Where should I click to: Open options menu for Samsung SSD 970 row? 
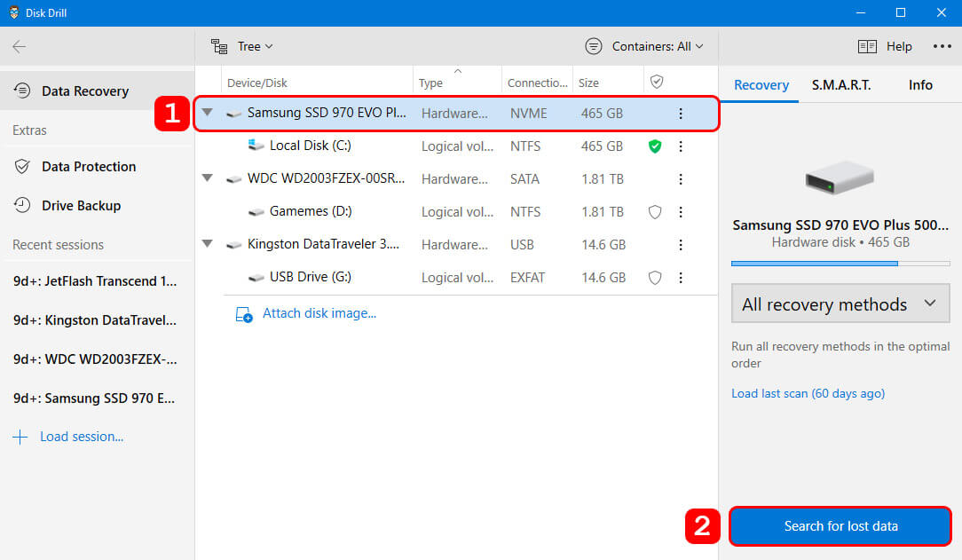(x=681, y=114)
